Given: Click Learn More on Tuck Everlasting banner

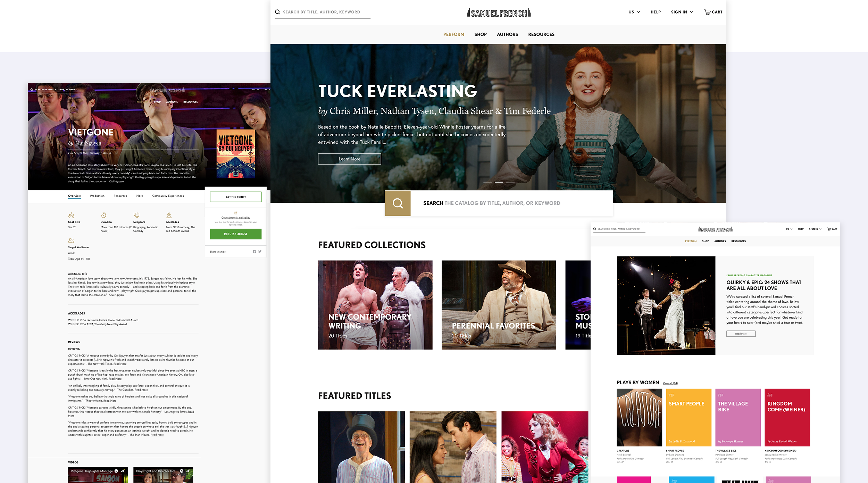Looking at the screenshot, I should 349,159.
